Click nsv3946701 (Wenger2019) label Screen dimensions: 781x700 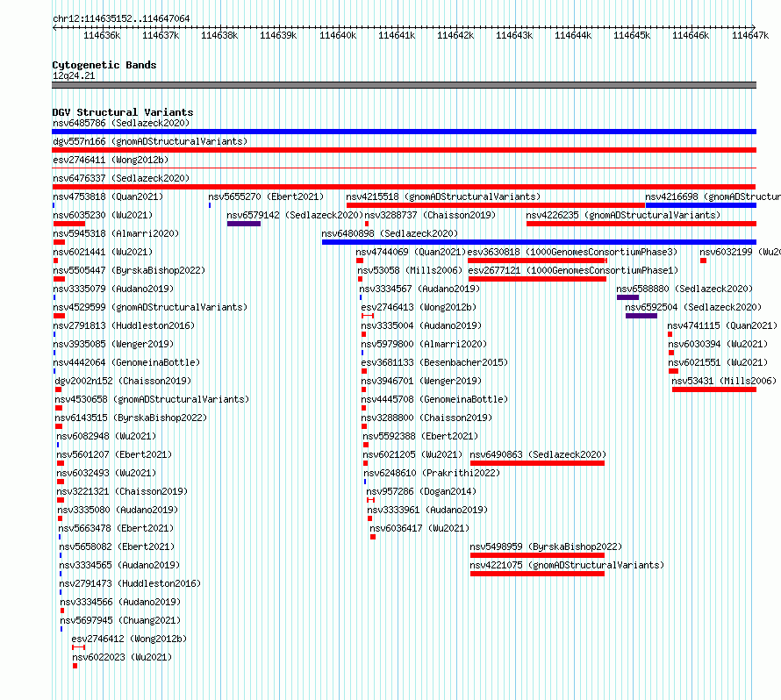[x=421, y=381]
